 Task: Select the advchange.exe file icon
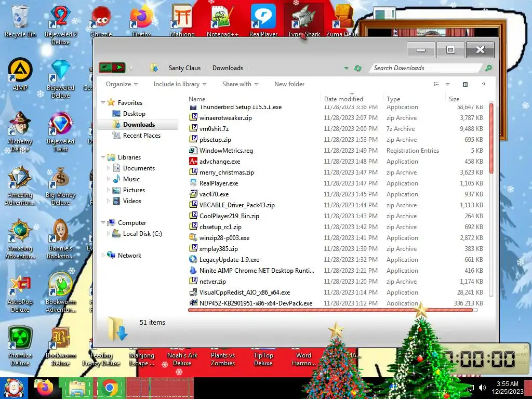193,161
